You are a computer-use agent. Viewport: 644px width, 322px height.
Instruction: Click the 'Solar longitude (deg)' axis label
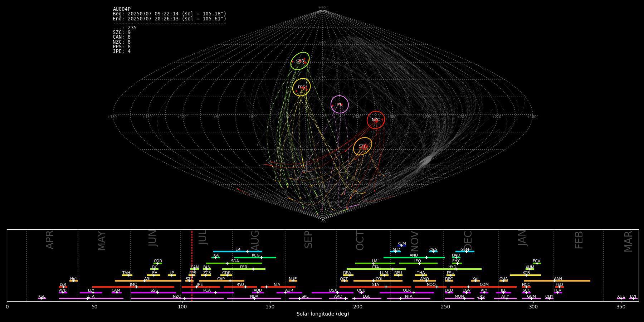tap(323, 314)
